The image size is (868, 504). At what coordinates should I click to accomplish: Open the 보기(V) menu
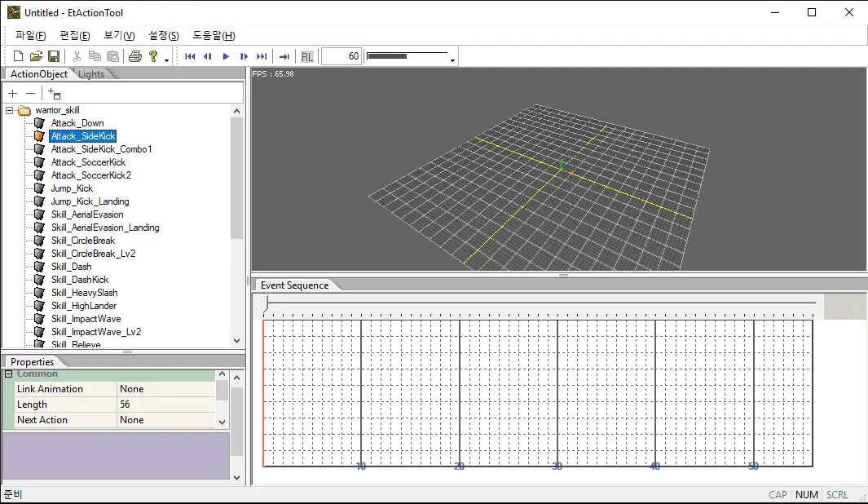pos(119,35)
